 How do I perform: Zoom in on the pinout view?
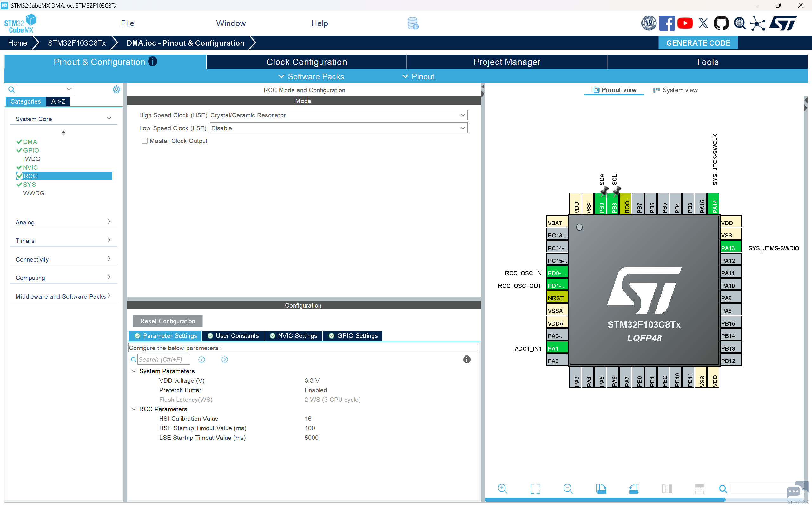coord(502,489)
